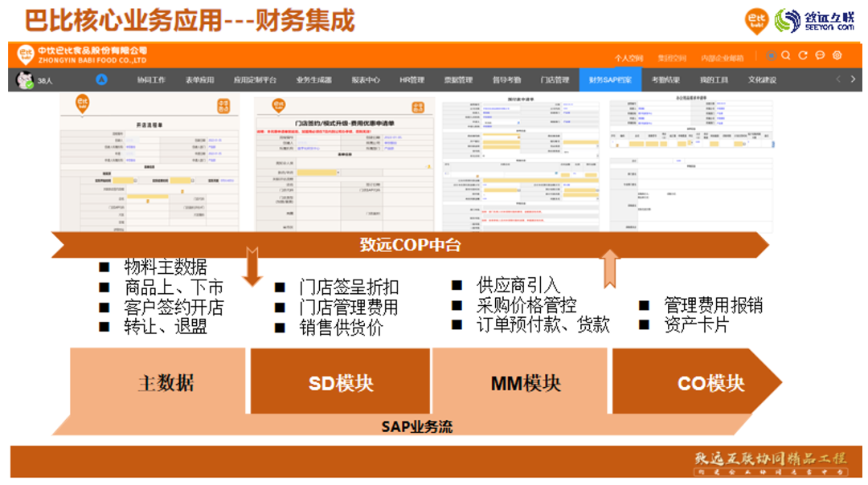This screenshot has height=485, width=868.
Task: Click the Babi logo in orange header
Action: pyautogui.click(x=26, y=55)
